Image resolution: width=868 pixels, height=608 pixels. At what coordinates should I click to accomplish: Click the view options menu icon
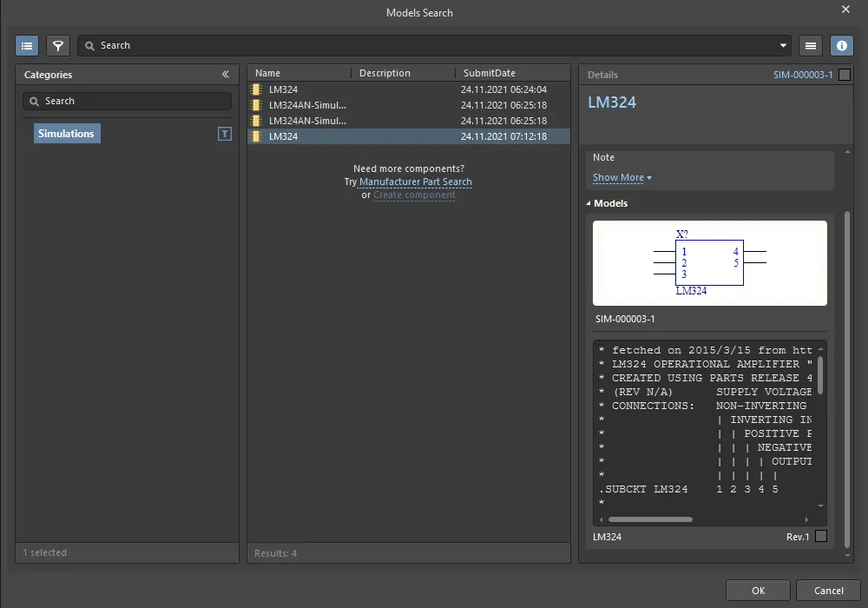pyautogui.click(x=811, y=45)
